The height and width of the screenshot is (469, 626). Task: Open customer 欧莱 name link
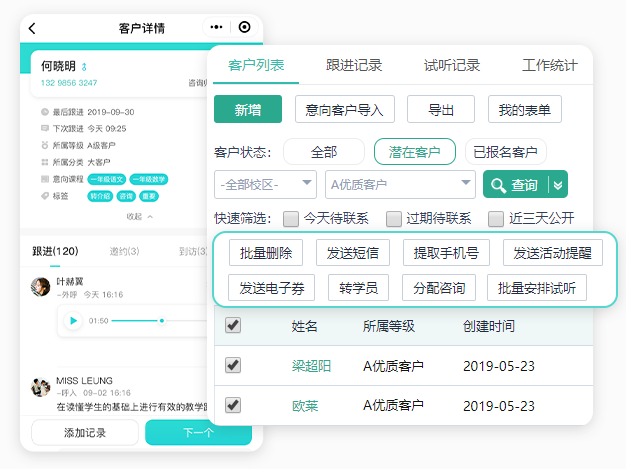305,406
